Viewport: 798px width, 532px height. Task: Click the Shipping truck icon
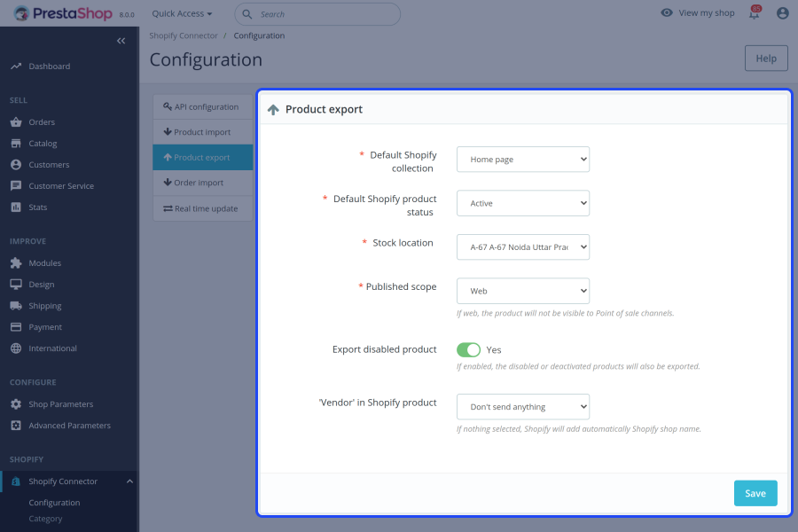click(16, 306)
